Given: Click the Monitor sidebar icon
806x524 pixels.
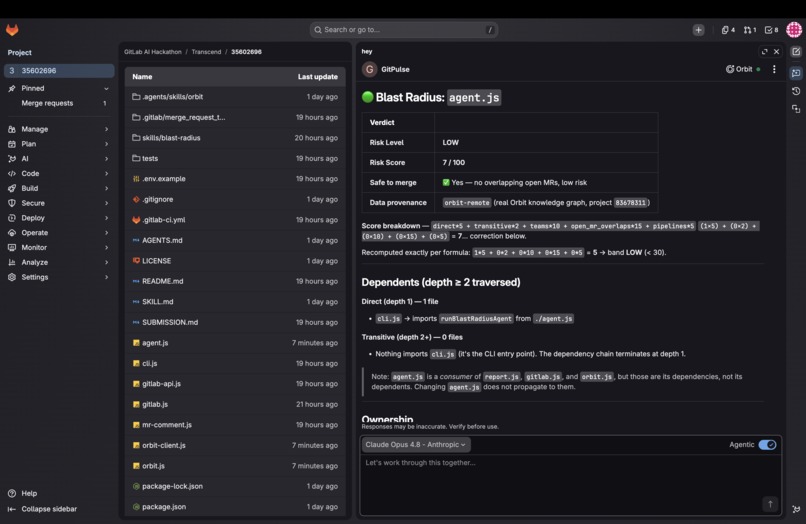Looking at the screenshot, I should click(12, 247).
